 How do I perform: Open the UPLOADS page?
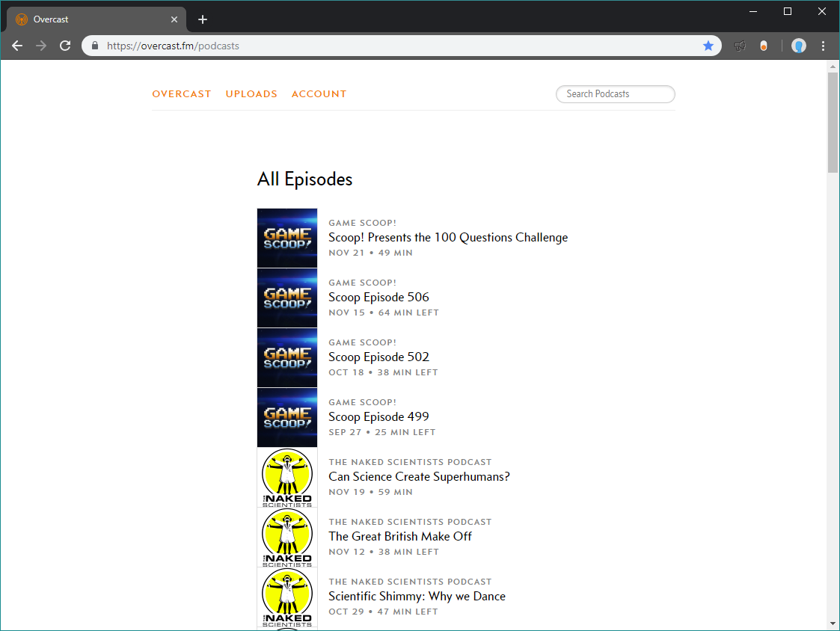(251, 94)
